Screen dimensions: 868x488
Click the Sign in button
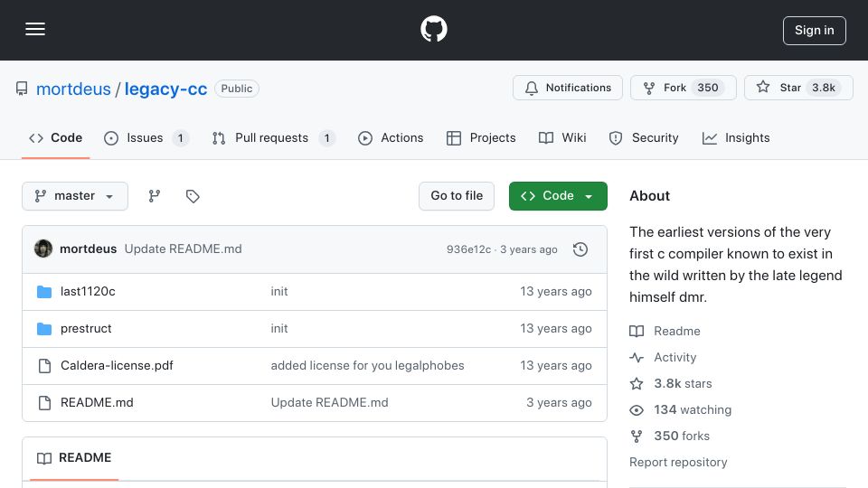pyautogui.click(x=814, y=31)
